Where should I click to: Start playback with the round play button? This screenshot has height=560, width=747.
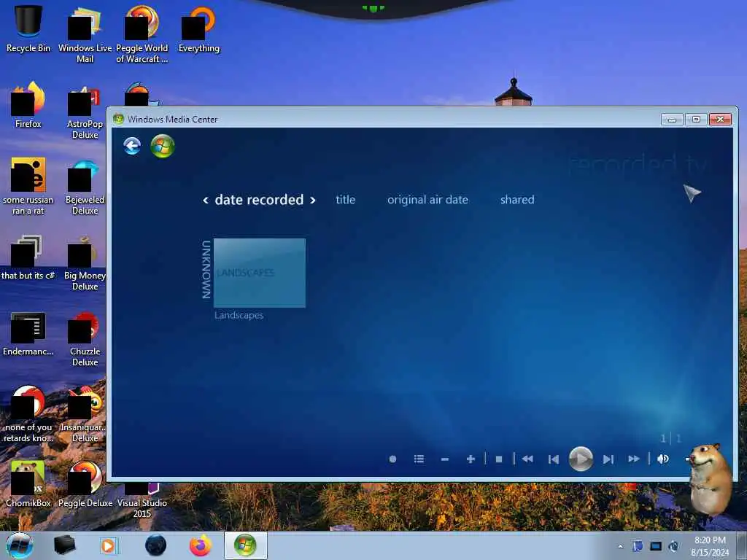click(581, 459)
